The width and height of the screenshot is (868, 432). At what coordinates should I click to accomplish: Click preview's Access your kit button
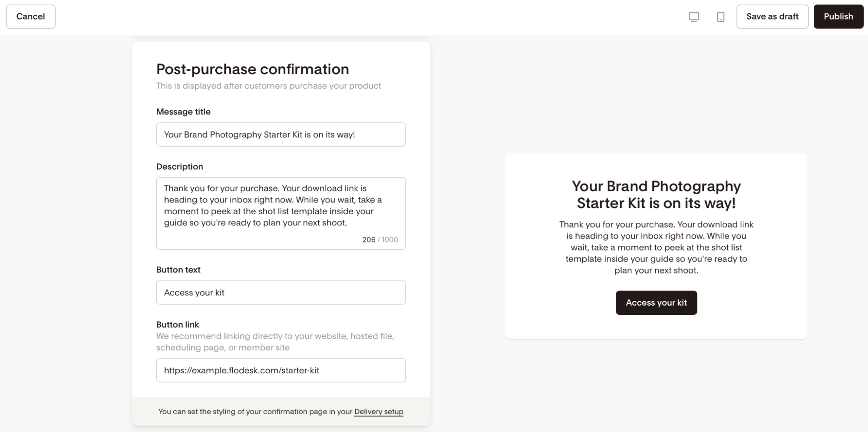[x=656, y=303]
